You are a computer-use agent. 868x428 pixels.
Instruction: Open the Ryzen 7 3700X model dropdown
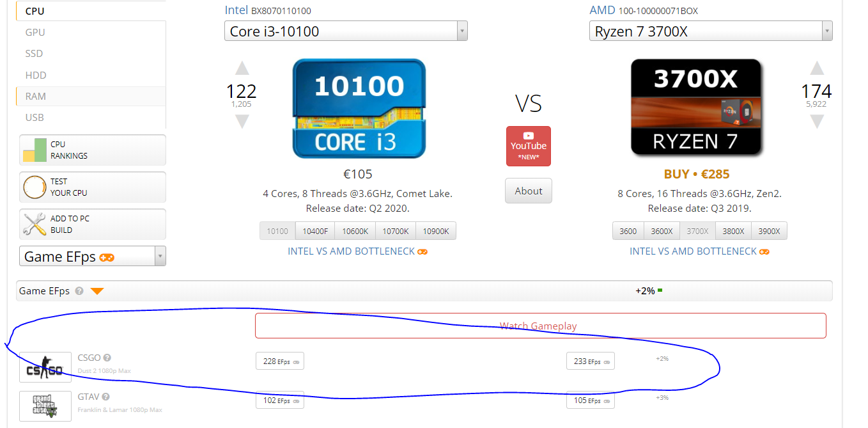pos(711,31)
